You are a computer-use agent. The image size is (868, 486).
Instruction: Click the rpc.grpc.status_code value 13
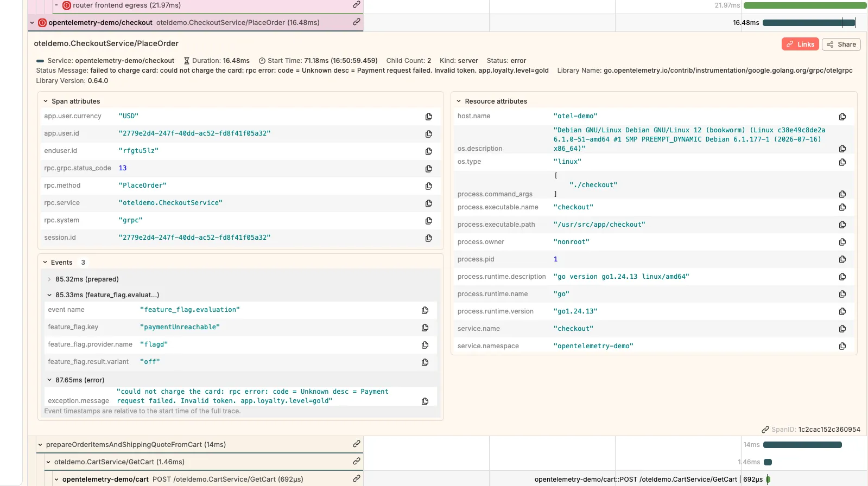click(x=123, y=168)
